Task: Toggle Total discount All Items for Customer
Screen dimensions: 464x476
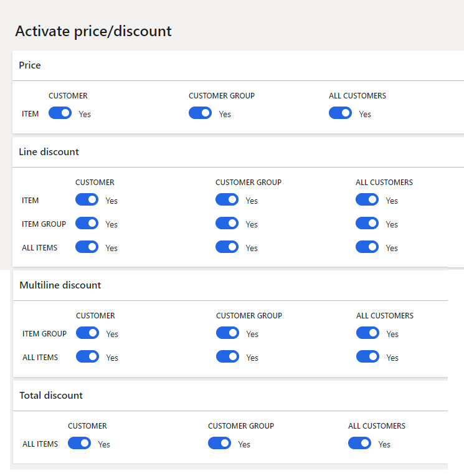Action: tap(80, 443)
